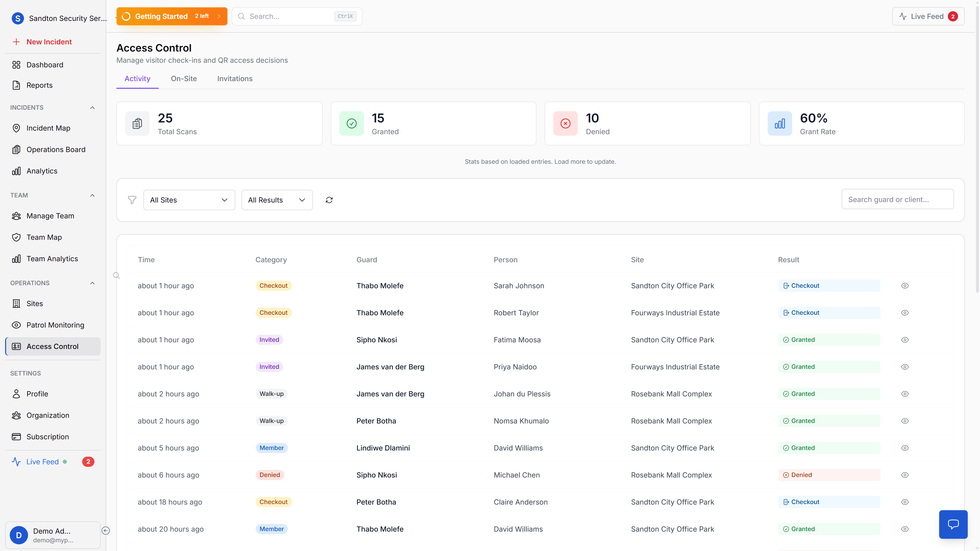
Task: Click the New Incident button
Action: point(49,42)
